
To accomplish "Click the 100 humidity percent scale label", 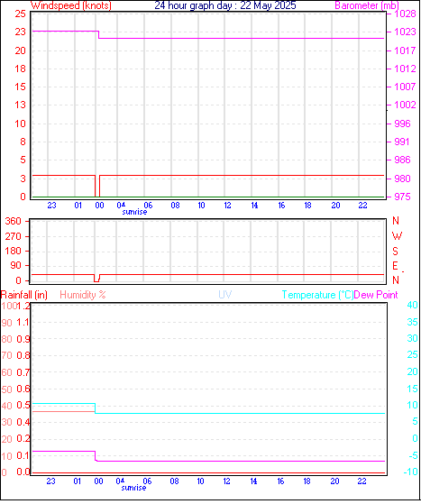I will [x=9, y=306].
